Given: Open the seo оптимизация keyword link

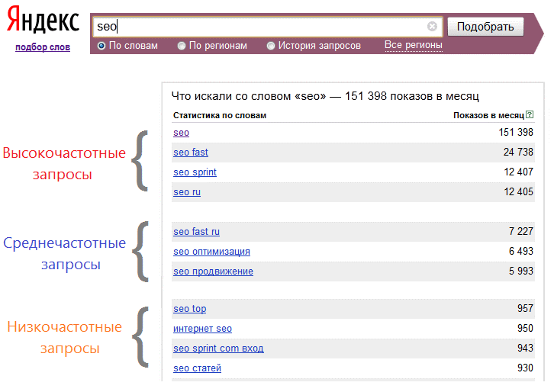Looking at the screenshot, I should coord(211,252).
